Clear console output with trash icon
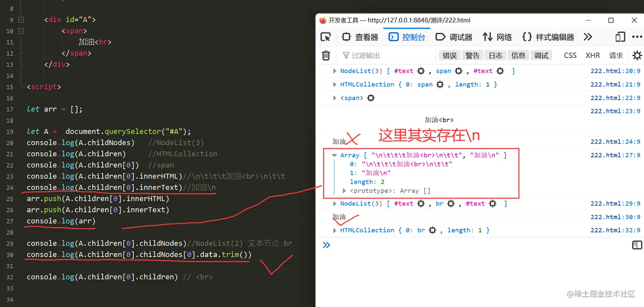The image size is (644, 307). (x=326, y=55)
